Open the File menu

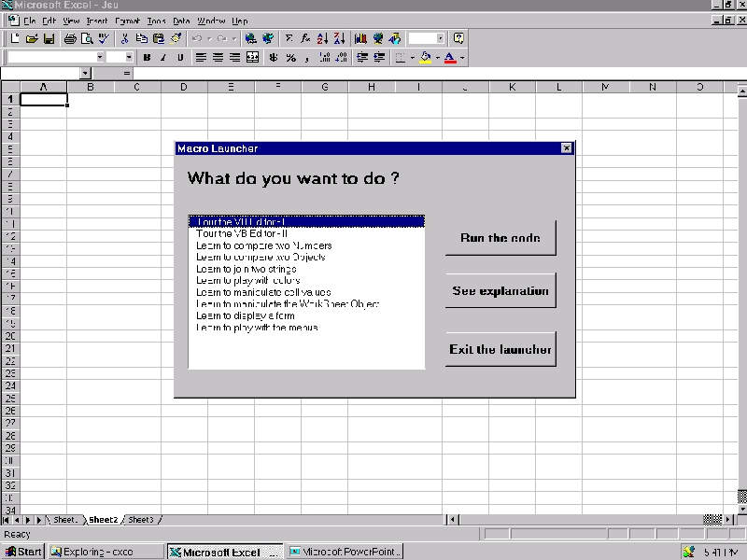(x=30, y=21)
